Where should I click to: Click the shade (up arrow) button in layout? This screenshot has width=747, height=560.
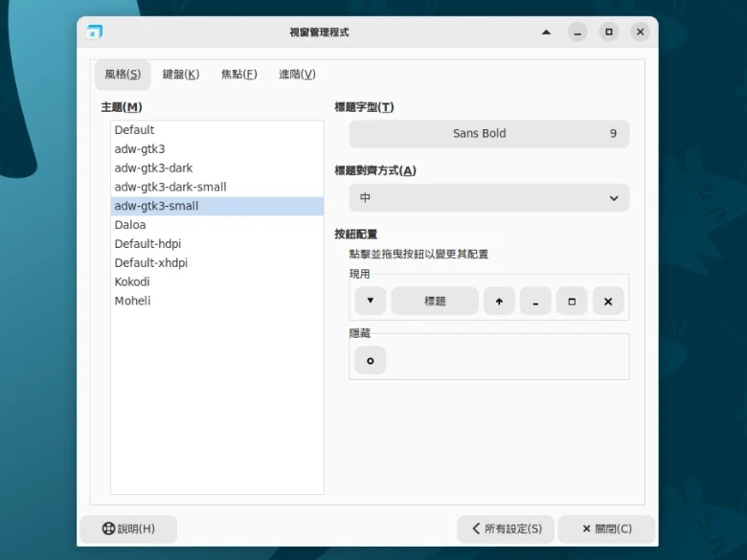coord(498,301)
